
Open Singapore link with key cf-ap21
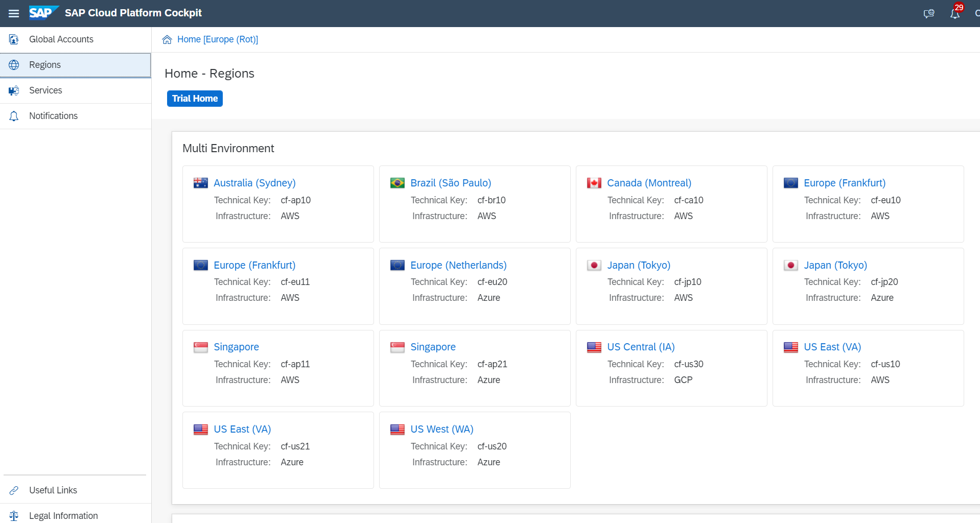pyautogui.click(x=433, y=347)
